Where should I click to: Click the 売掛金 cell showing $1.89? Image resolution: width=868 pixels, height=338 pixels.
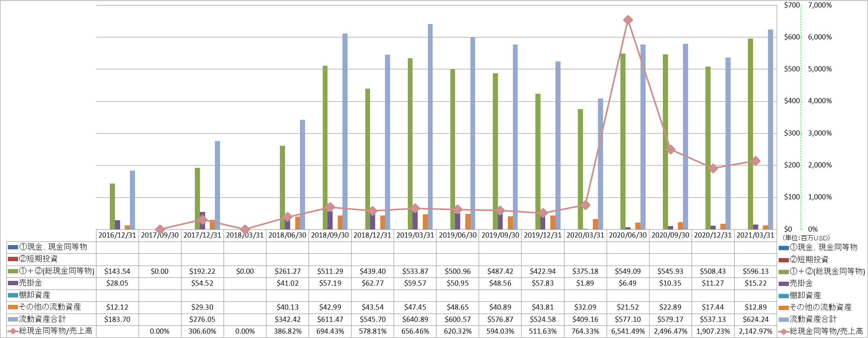tap(585, 283)
